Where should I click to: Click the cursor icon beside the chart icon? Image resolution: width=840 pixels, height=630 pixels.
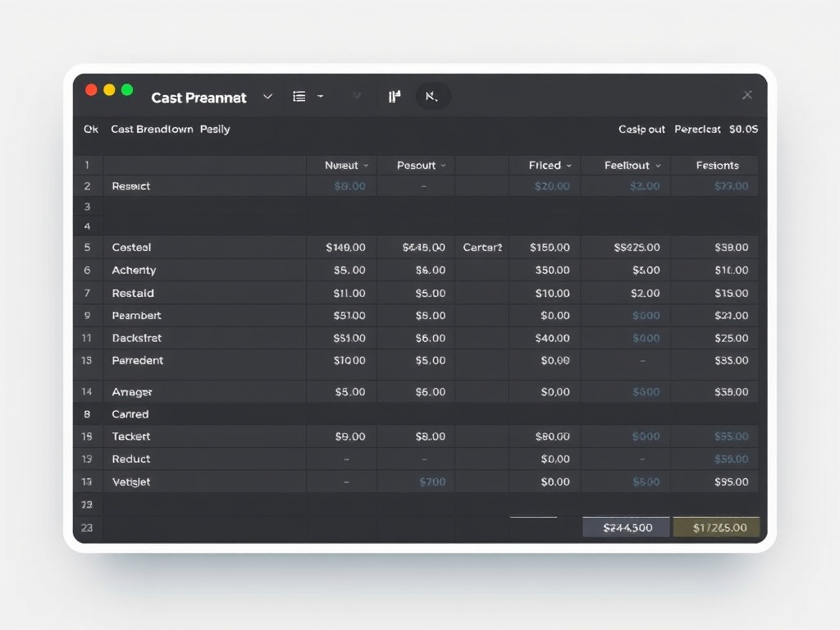tap(432, 96)
